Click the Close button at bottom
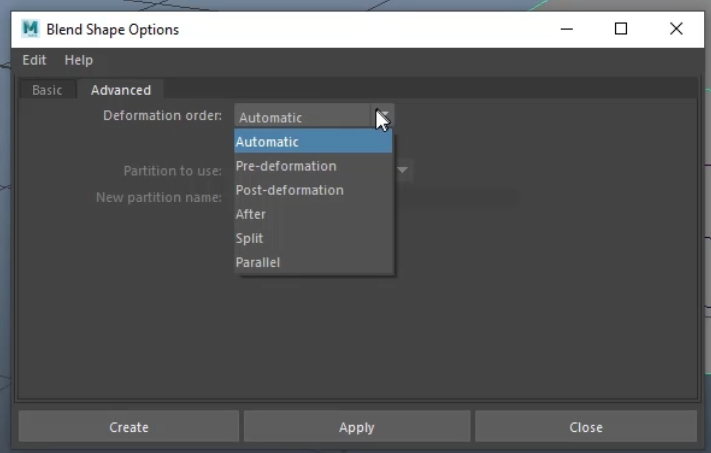Screen dimensions: 711x453 [585, 427]
